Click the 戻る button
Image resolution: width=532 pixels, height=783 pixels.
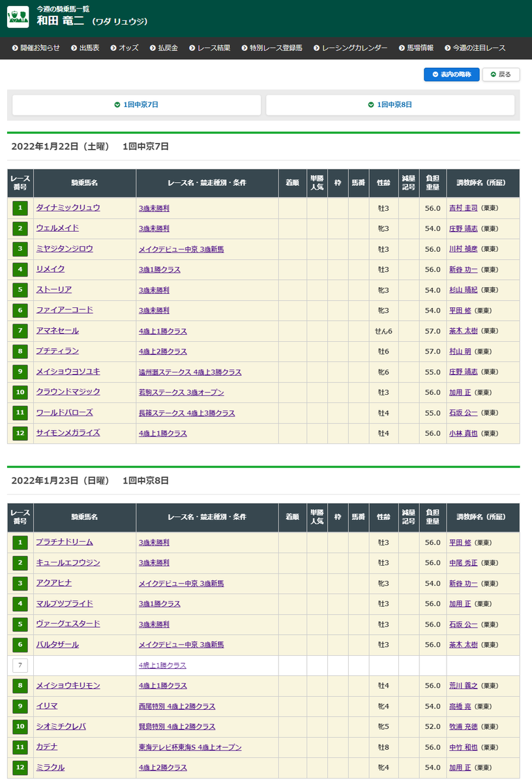(501, 74)
